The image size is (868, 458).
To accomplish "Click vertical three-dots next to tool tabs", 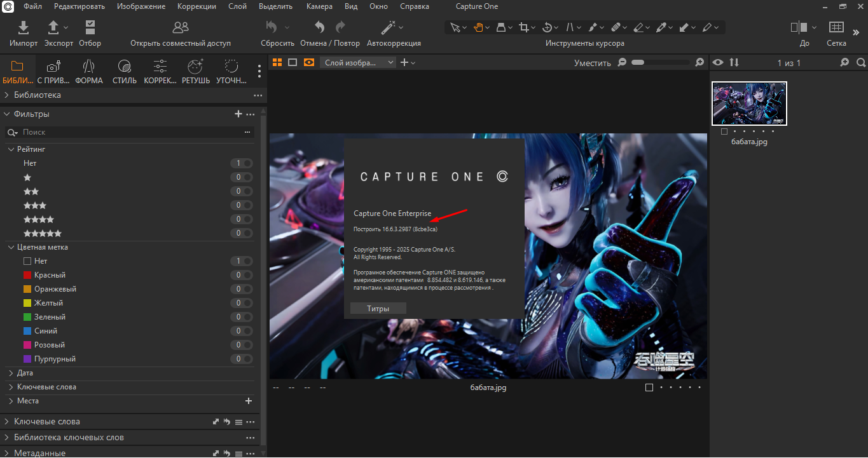I will [259, 71].
